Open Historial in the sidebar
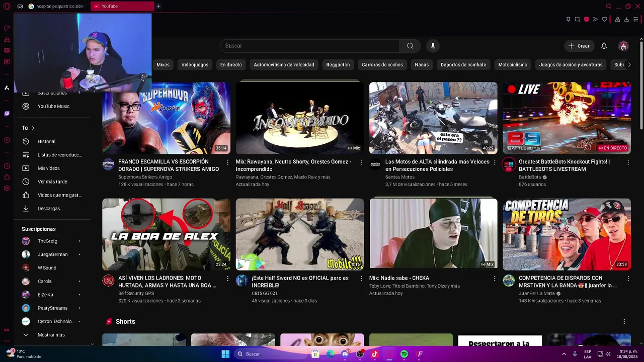644x362 pixels. pyautogui.click(x=46, y=141)
